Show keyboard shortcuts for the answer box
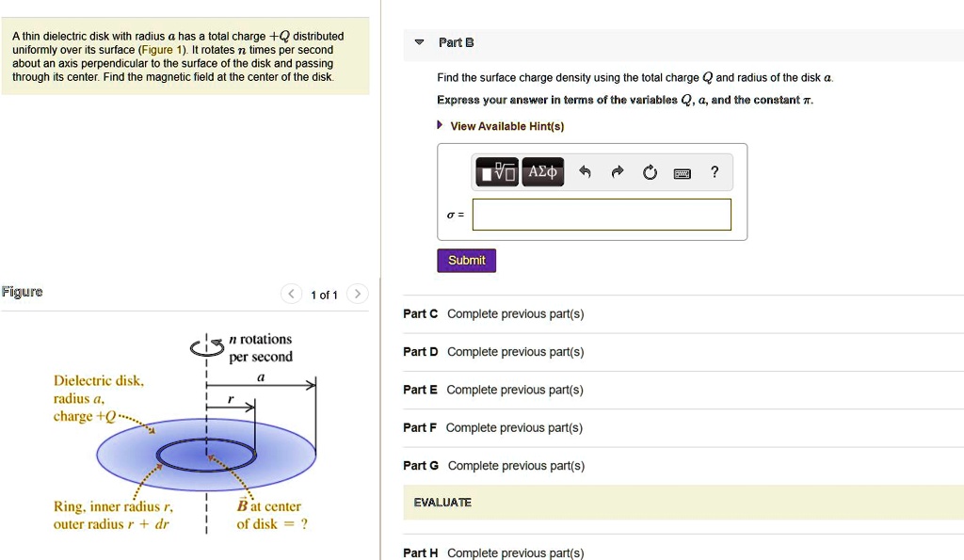 (x=682, y=172)
